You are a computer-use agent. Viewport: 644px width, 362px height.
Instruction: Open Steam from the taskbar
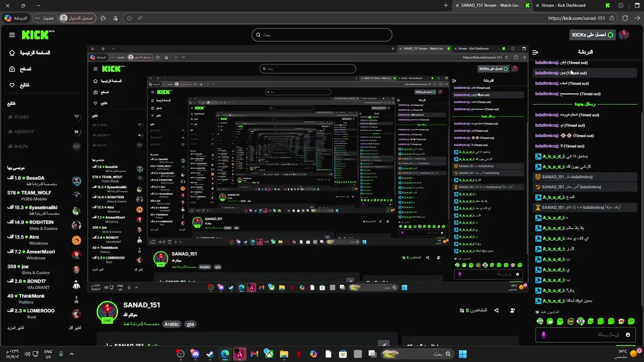point(210,354)
